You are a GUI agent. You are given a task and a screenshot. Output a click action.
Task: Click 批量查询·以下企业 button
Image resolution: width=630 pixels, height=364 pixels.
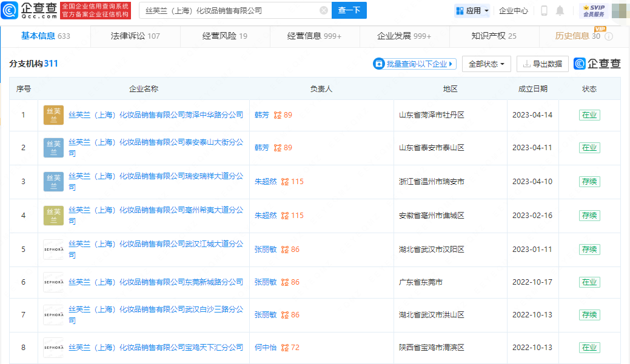point(415,64)
